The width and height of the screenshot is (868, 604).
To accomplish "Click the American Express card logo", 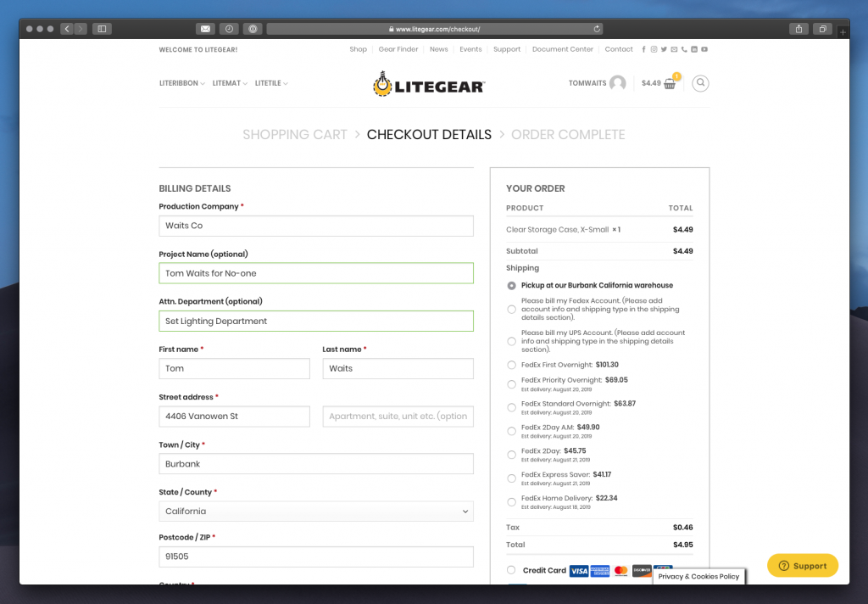I will 600,571.
